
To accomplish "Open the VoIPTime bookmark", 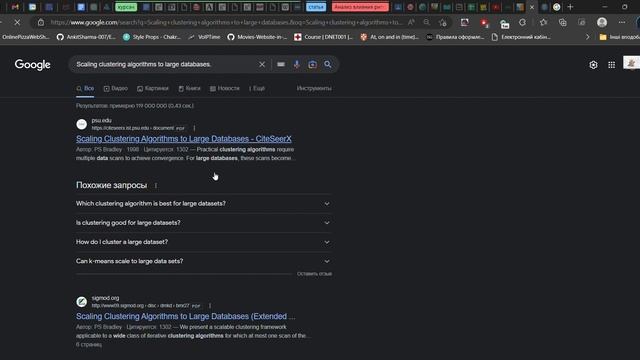I will point(204,37).
